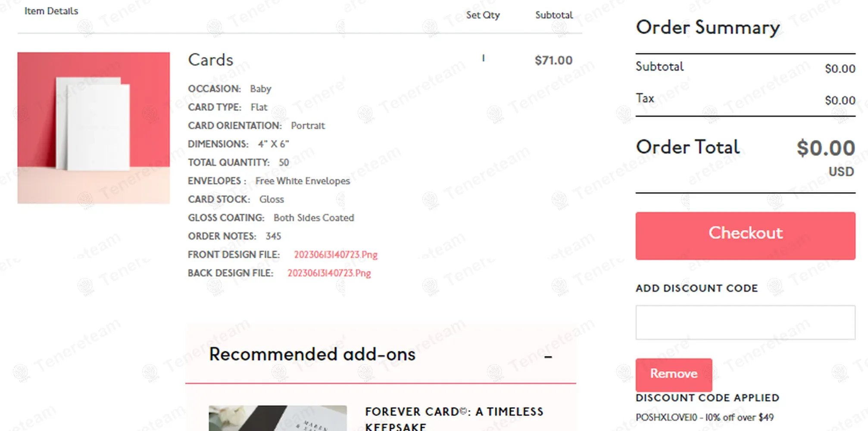Click the $71.00 item subtotal price
This screenshot has height=431, width=868.
pyautogui.click(x=553, y=60)
